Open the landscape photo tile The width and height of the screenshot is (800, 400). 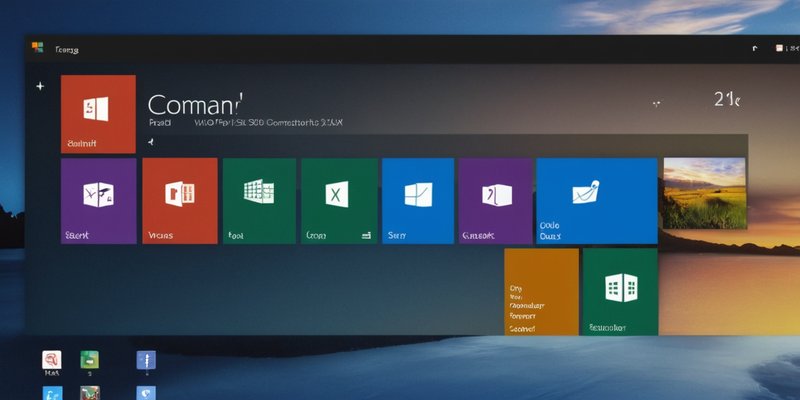[704, 193]
